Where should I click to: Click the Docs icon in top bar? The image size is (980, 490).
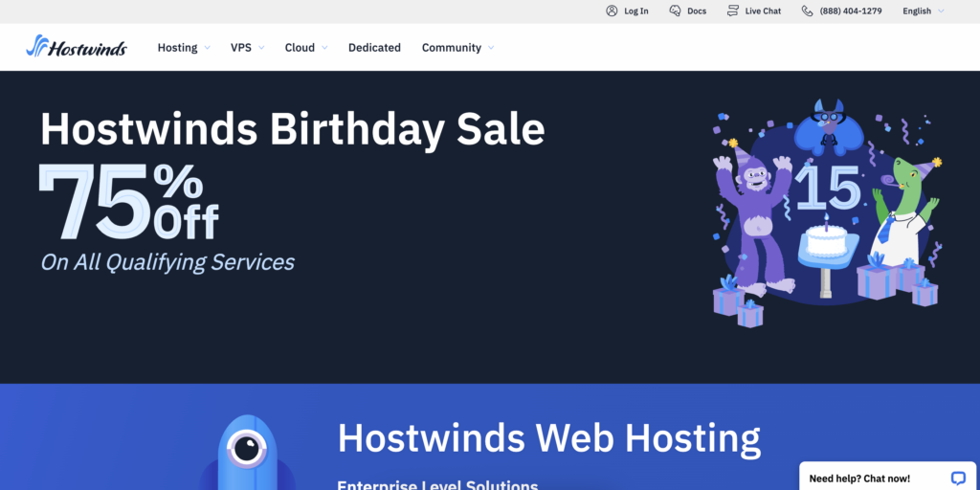tap(675, 11)
